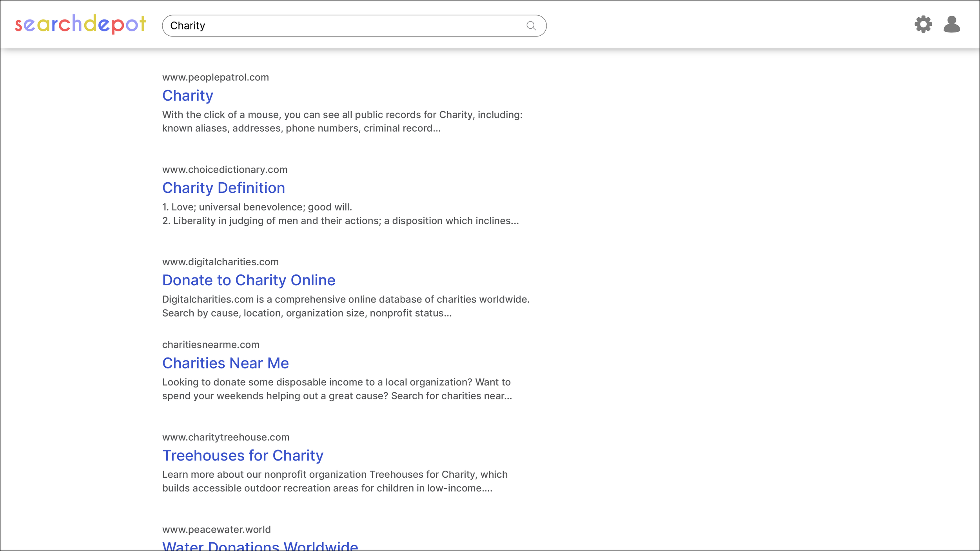Open Donate to Charity Online link

[x=249, y=280]
